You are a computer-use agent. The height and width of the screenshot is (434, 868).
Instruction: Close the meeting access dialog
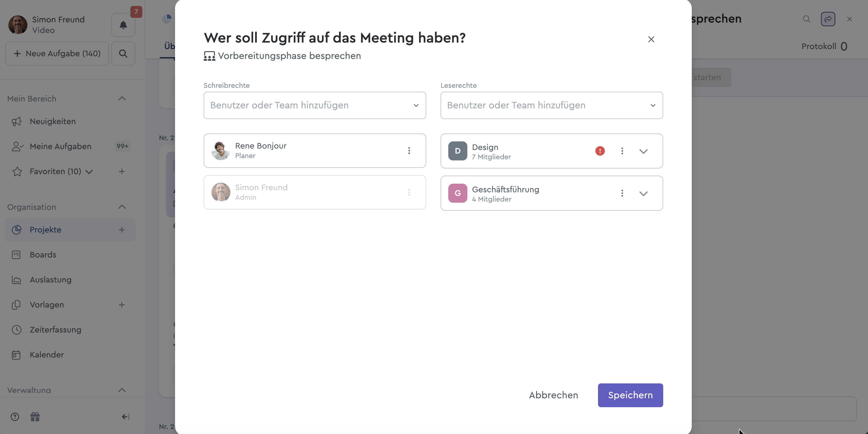tap(651, 39)
